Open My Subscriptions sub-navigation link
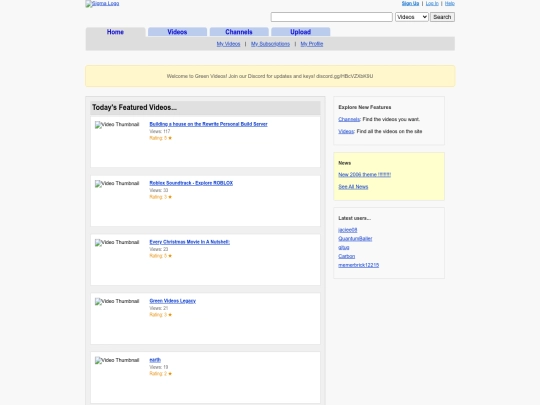Viewport: 540px width, 405px height. coord(270,44)
